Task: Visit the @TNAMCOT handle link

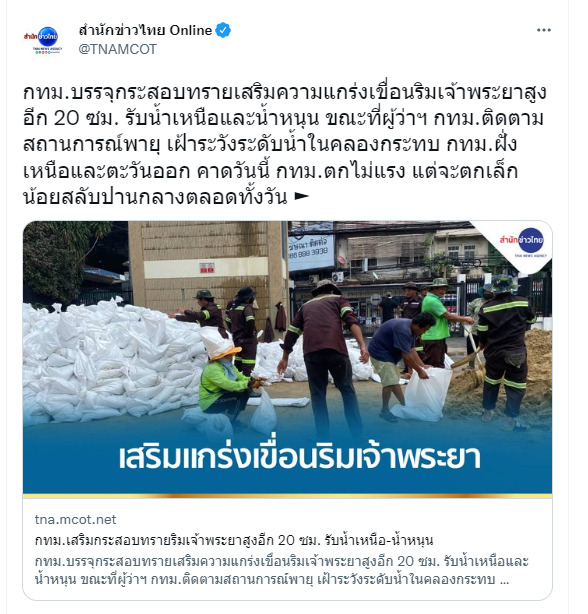Action: 118,49
